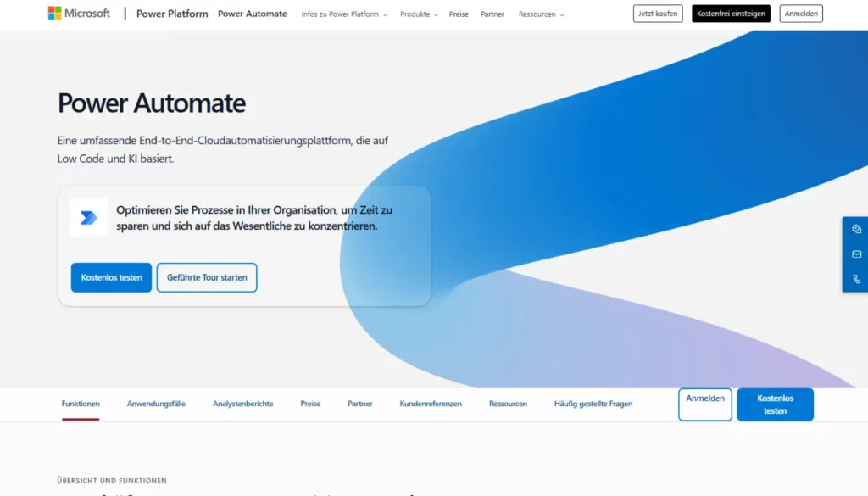This screenshot has height=496, width=868.
Task: Go to the Power Platform link
Action: (172, 14)
